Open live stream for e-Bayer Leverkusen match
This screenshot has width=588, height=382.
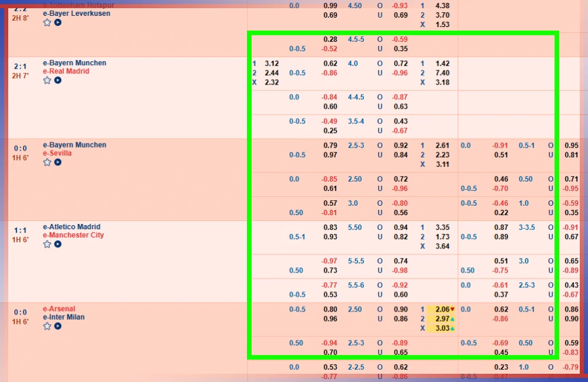coord(58,22)
